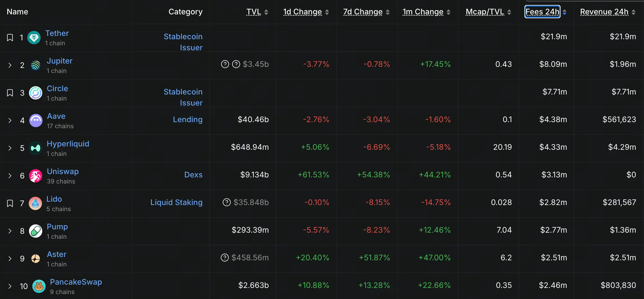Viewport: 644px width, 299px height.
Task: Open Tether's Stablecoin Issuer category
Action: point(183,42)
